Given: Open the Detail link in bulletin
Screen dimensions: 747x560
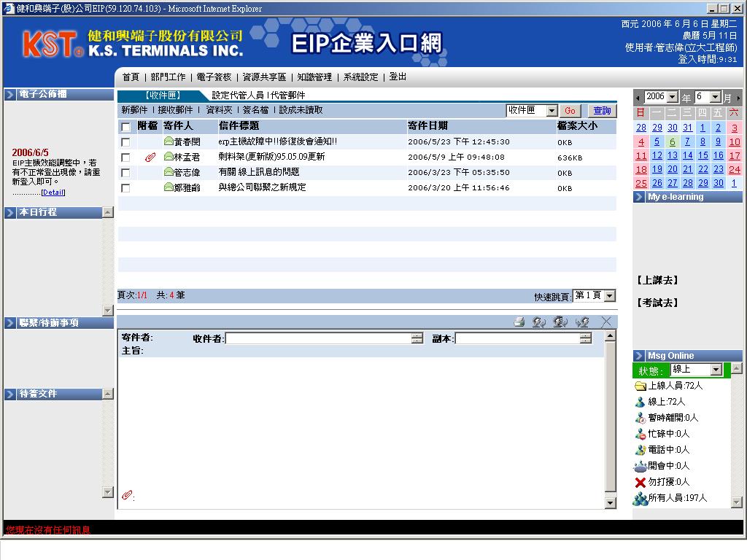Looking at the screenshot, I should [53, 192].
